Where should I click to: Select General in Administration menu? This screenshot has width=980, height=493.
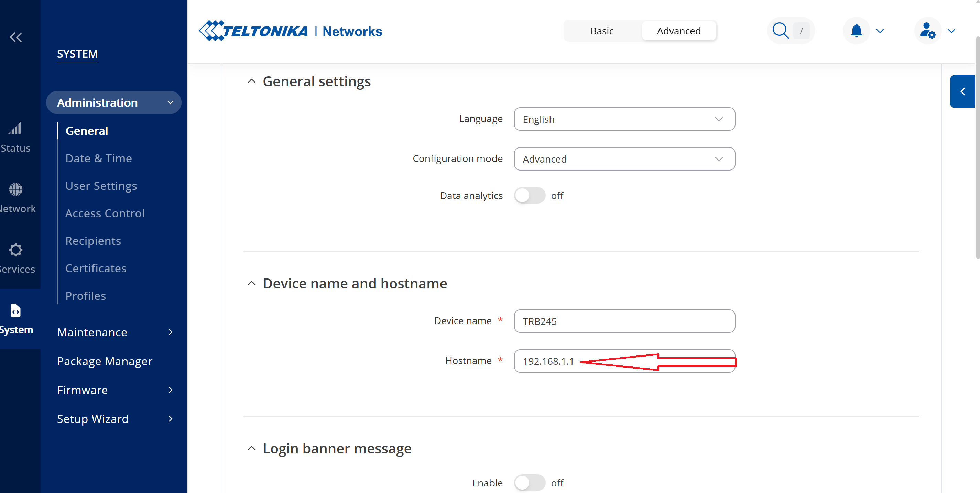(x=87, y=131)
